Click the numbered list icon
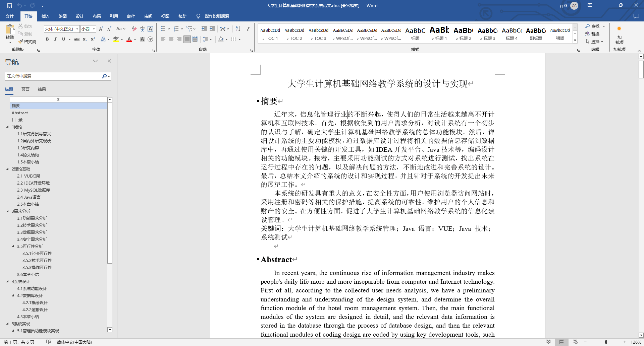Image resolution: width=644 pixels, height=346 pixels. tap(176, 29)
